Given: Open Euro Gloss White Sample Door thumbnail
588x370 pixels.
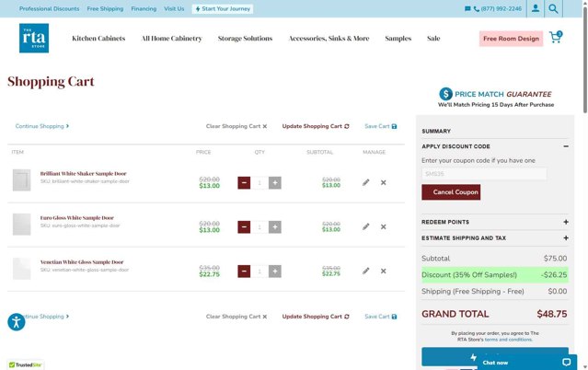Looking at the screenshot, I should 22,225.
